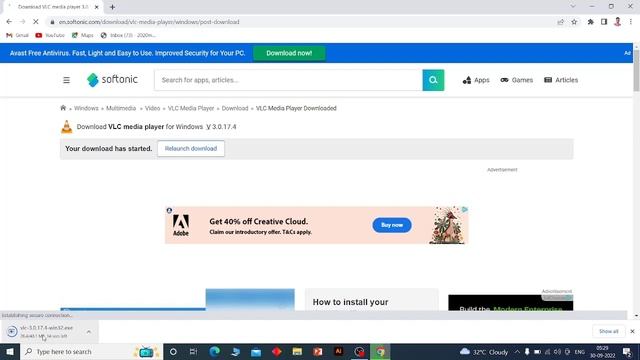640x360 pixels.
Task: Open Adobe Illustrator from the taskbar
Action: (x=338, y=351)
